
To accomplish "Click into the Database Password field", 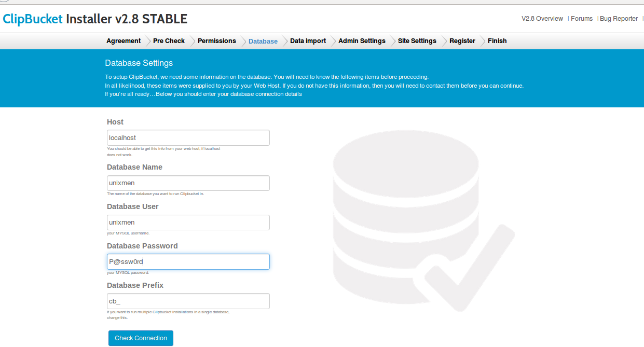I will coord(188,262).
